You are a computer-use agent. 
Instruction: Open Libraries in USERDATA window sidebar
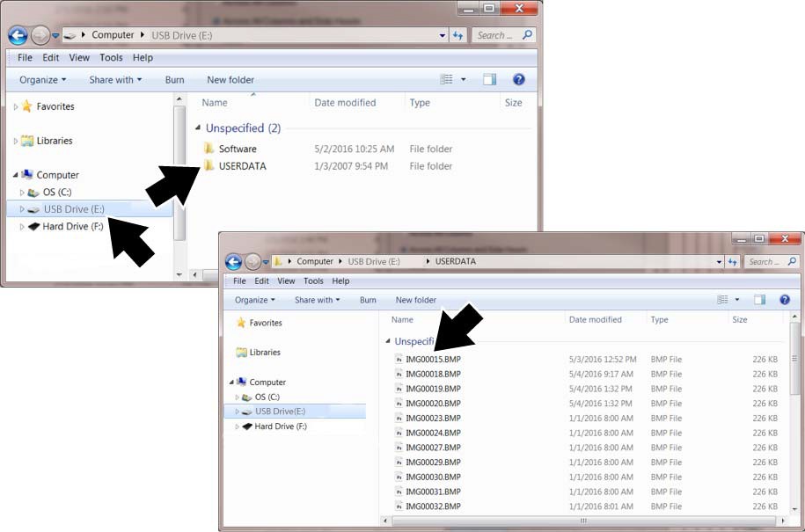click(x=264, y=352)
